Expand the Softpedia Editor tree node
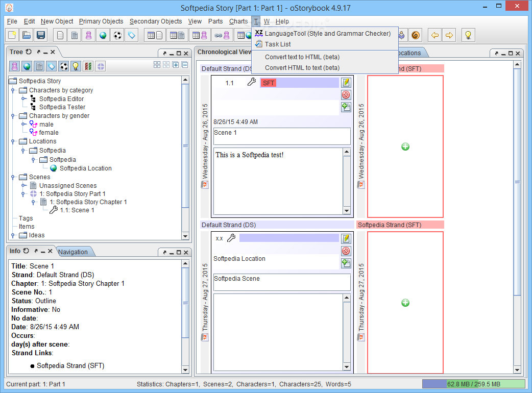 click(x=23, y=99)
